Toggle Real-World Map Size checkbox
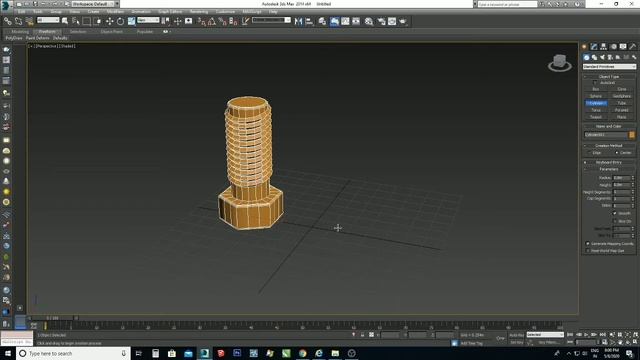 point(588,251)
